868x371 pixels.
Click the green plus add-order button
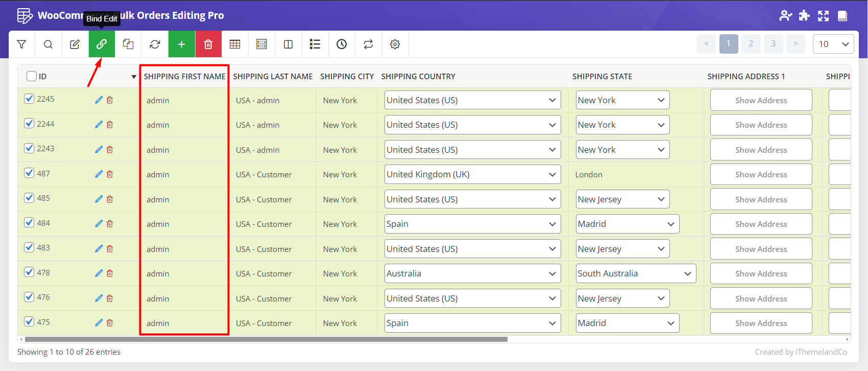tap(181, 44)
